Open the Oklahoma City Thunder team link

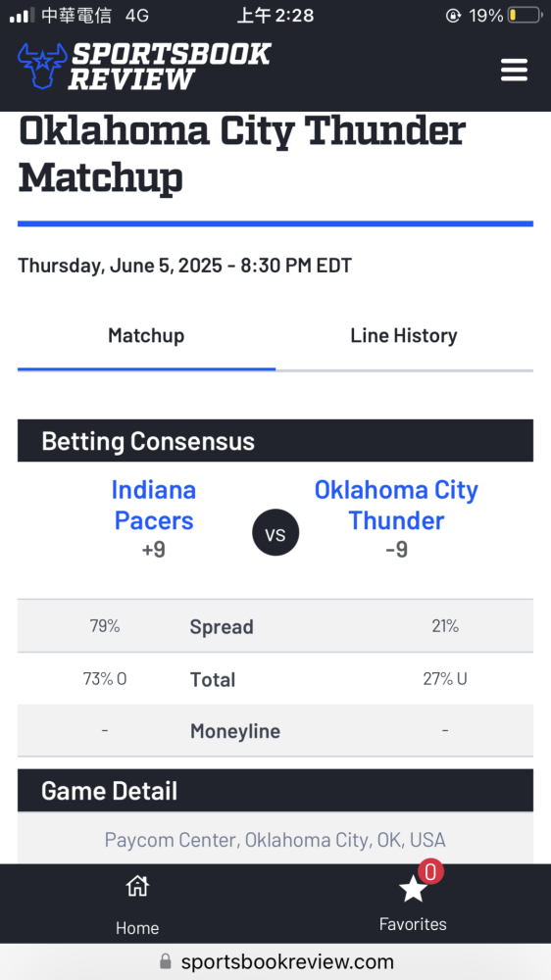tap(396, 505)
